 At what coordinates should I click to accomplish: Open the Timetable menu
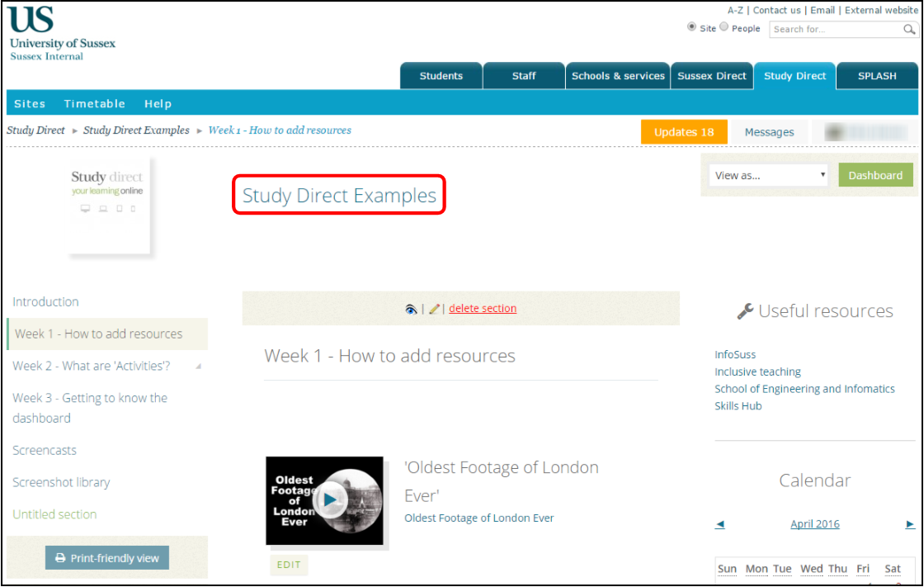(94, 104)
